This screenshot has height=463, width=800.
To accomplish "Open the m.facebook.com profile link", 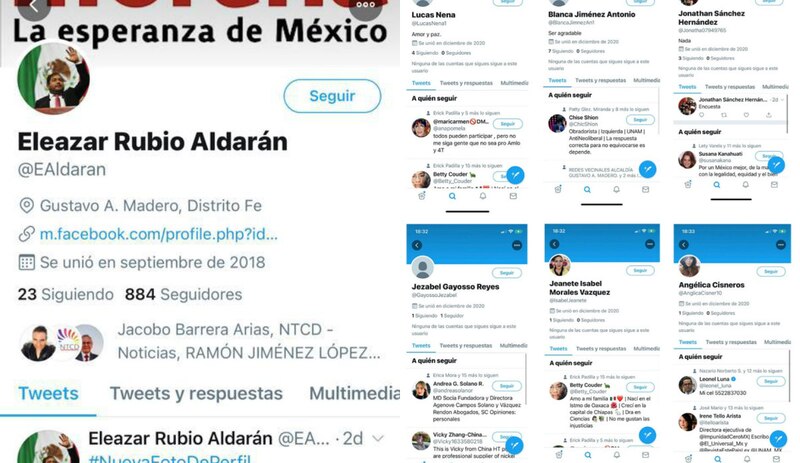I will click(x=159, y=234).
